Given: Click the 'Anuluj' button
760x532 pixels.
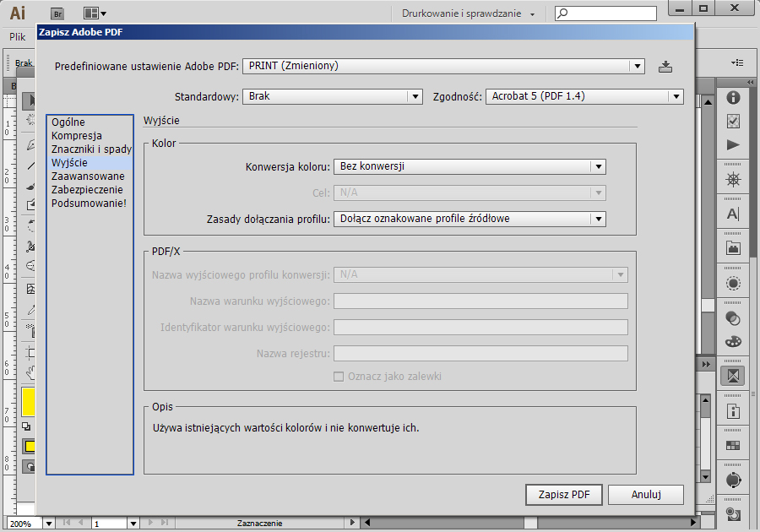Looking at the screenshot, I should tap(646, 495).
